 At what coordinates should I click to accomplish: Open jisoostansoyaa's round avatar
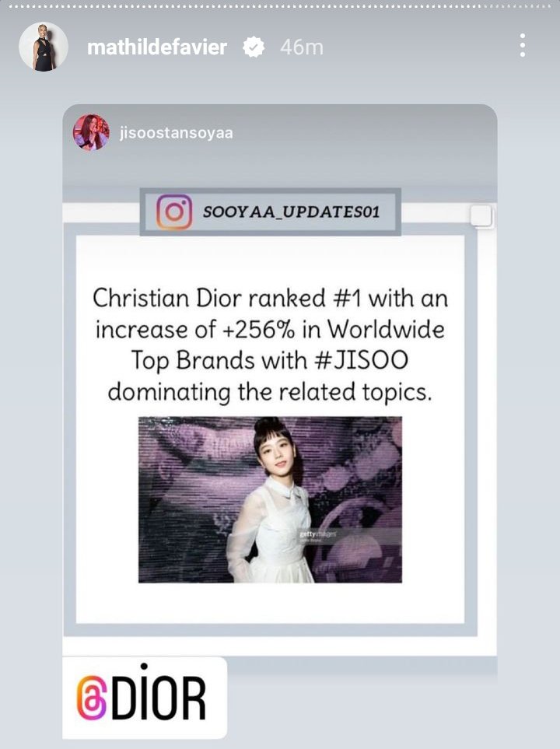coord(91,132)
